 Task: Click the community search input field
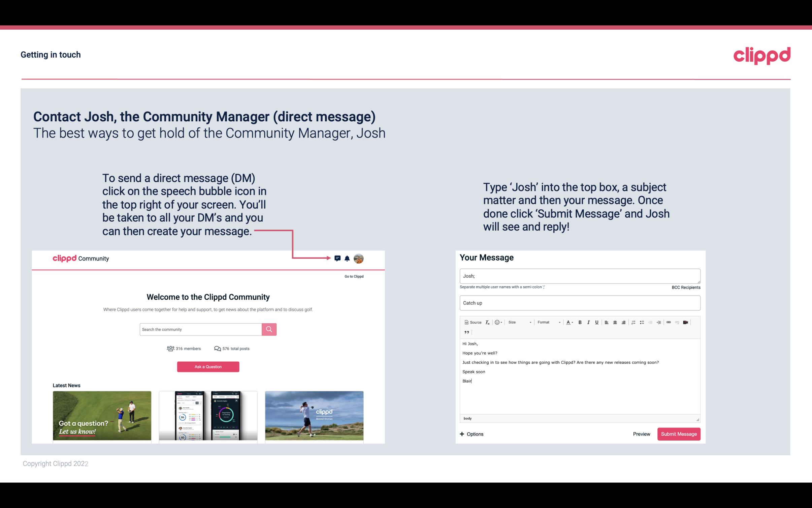(200, 329)
